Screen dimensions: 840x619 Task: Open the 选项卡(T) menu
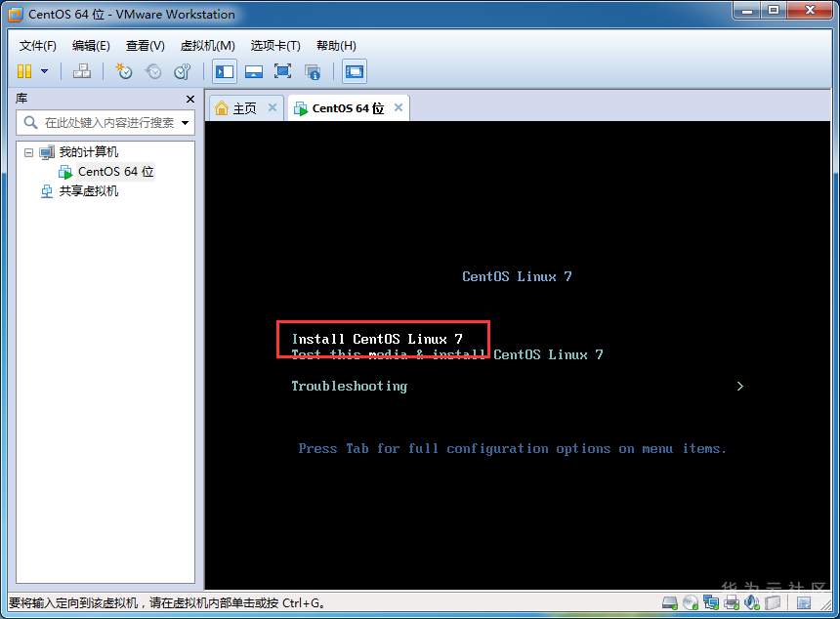pyautogui.click(x=275, y=46)
